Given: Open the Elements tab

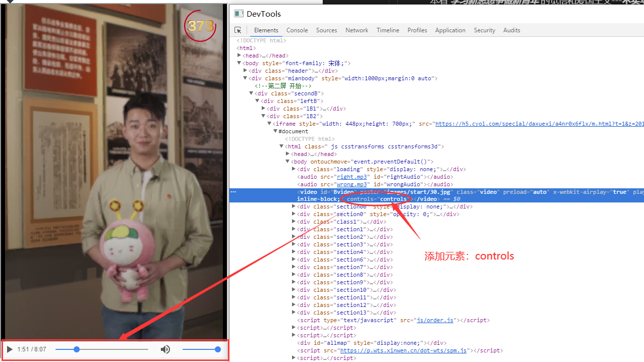Looking at the screenshot, I should [266, 30].
